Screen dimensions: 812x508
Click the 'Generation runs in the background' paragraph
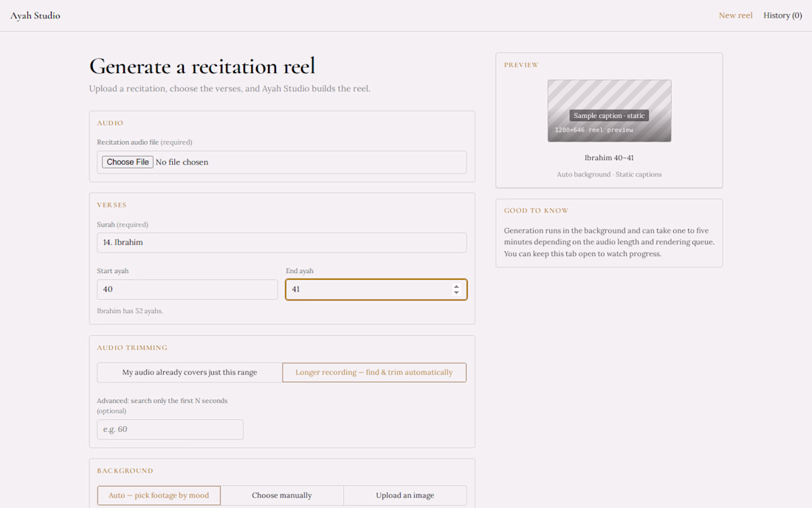coord(609,242)
